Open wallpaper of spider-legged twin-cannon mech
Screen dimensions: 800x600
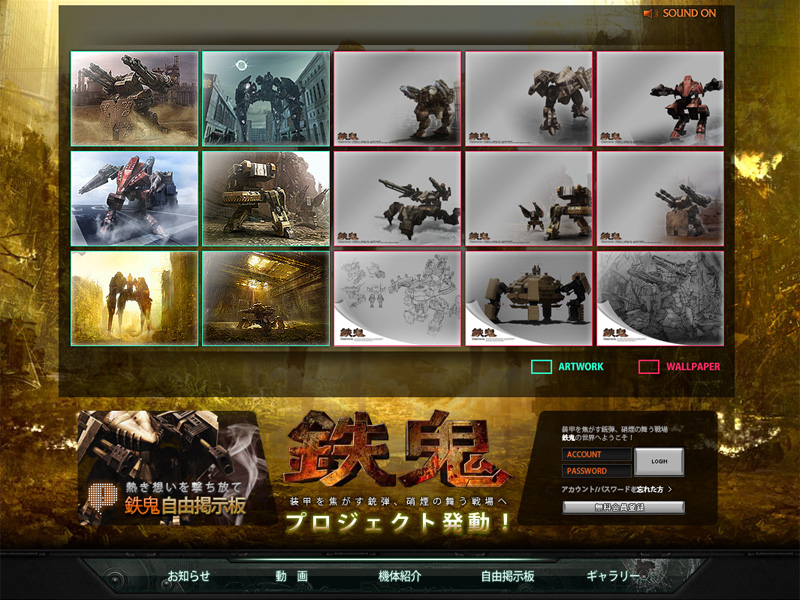coord(397,198)
